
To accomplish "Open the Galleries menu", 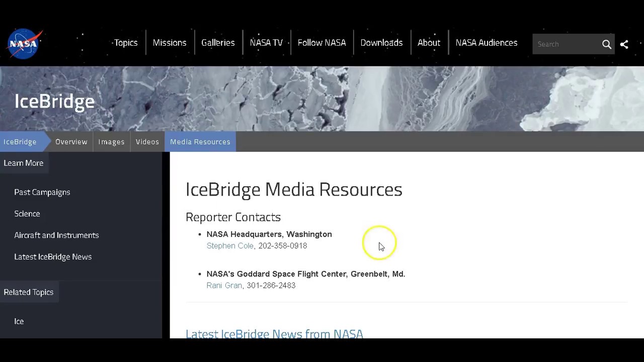I will click(x=218, y=43).
